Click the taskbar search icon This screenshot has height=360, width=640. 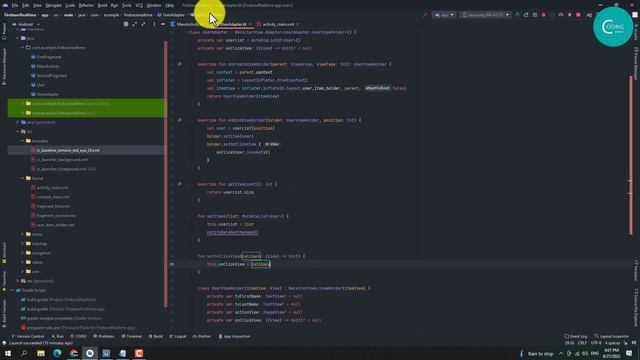pos(24,353)
